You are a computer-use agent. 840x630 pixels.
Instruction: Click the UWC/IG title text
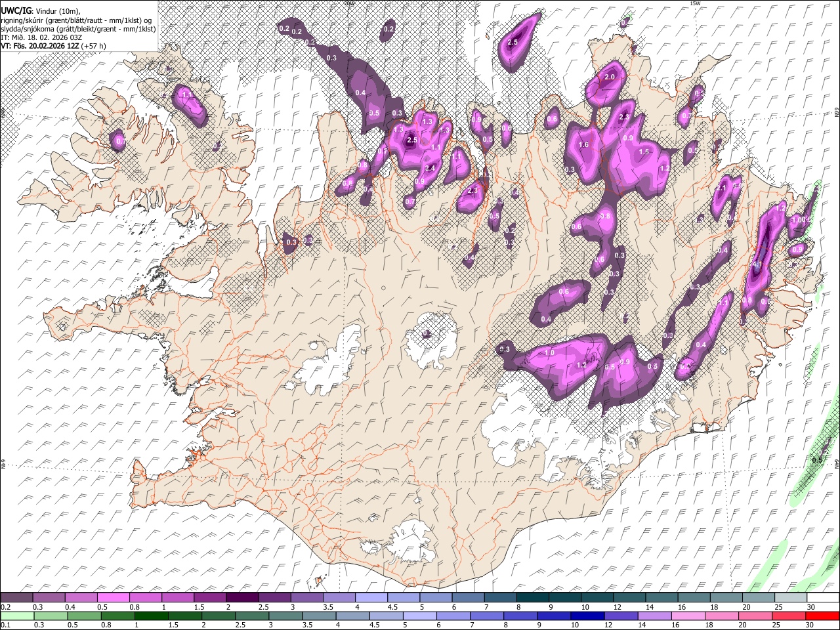[x=16, y=11]
